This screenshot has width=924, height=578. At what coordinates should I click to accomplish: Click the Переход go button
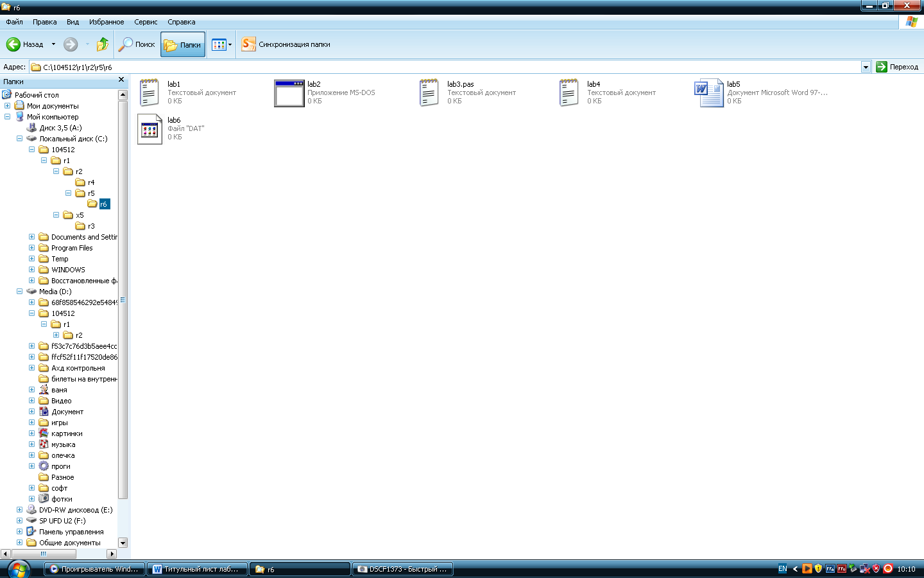tap(897, 67)
